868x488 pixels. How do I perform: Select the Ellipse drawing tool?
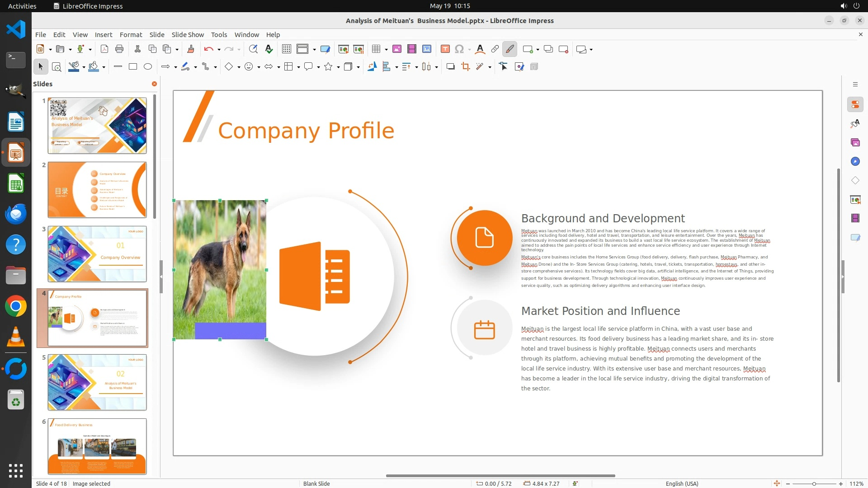point(148,67)
